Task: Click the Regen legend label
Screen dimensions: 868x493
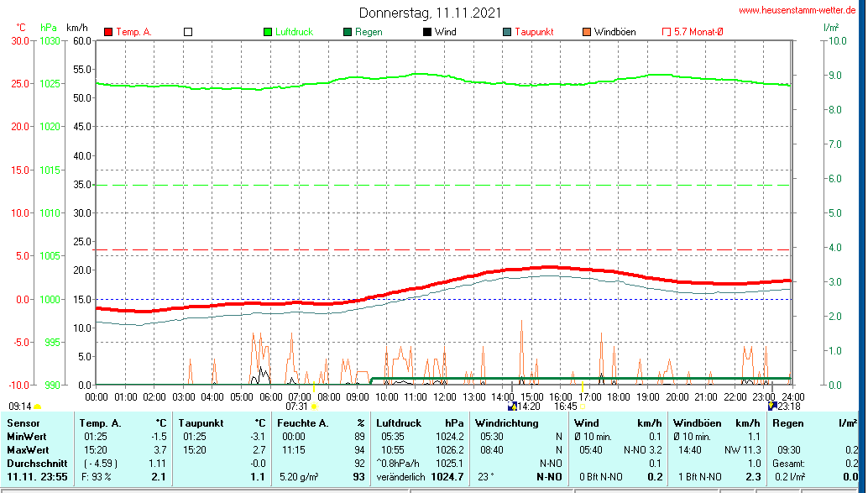Action: 369,32
